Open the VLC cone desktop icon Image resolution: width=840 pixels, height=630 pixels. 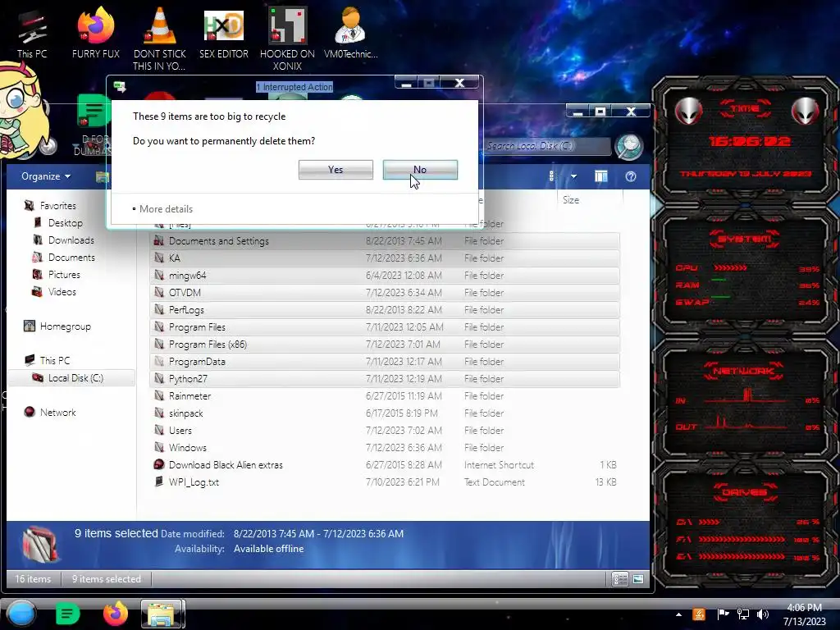coord(160,38)
